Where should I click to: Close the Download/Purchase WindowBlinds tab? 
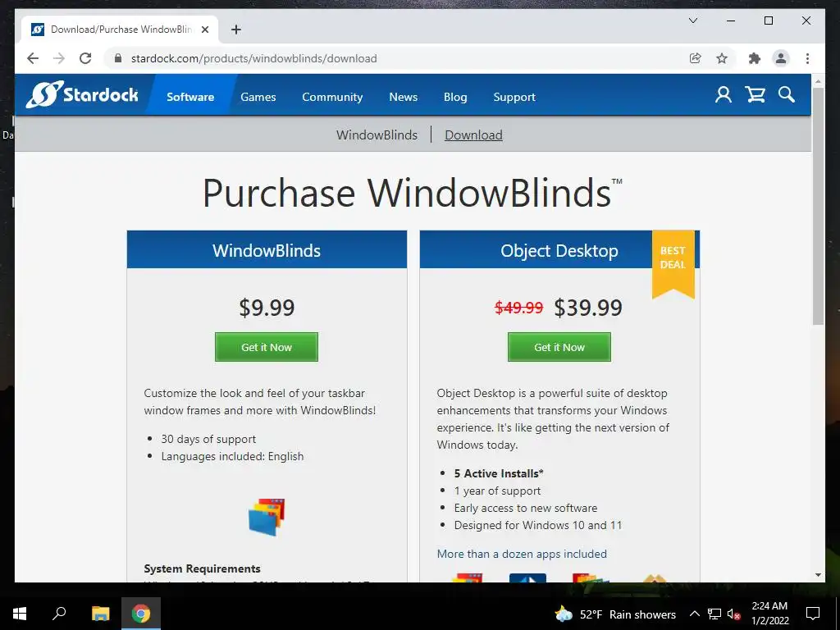pos(204,30)
